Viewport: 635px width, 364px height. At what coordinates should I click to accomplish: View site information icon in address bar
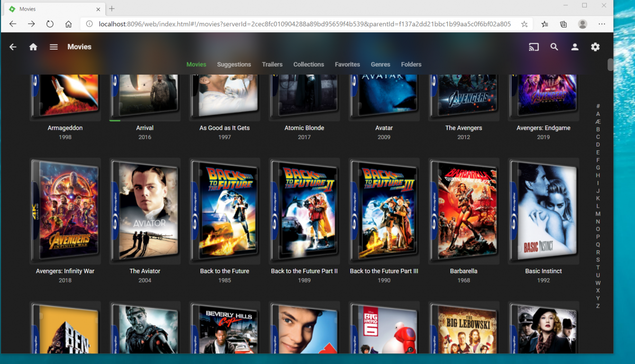click(89, 24)
